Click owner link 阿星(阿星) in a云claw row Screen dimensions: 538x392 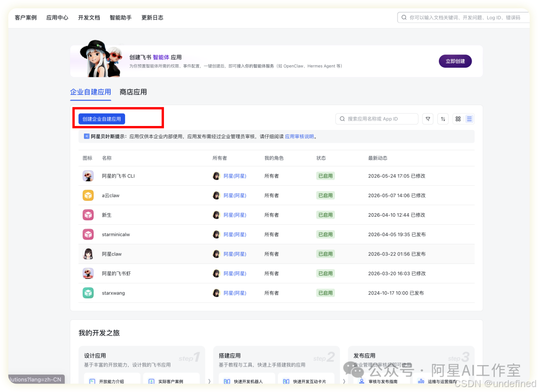click(235, 195)
